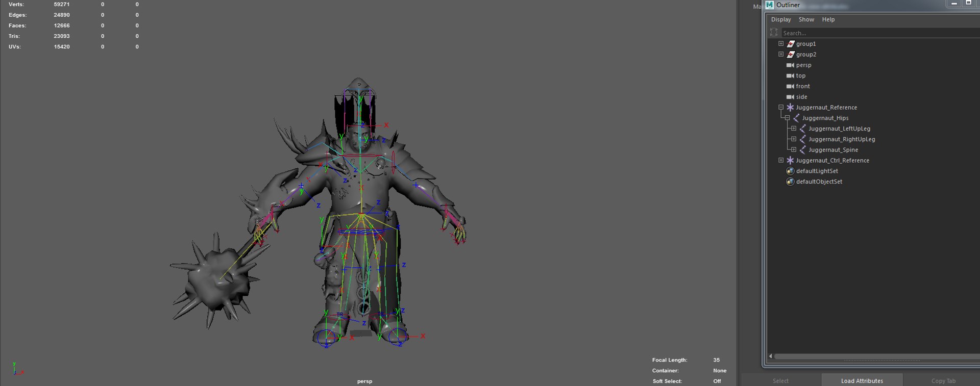Screen dimensions: 980x386
Task: Click the Juggernaut_Ctrl_Reference locator icon
Action: (x=790, y=160)
